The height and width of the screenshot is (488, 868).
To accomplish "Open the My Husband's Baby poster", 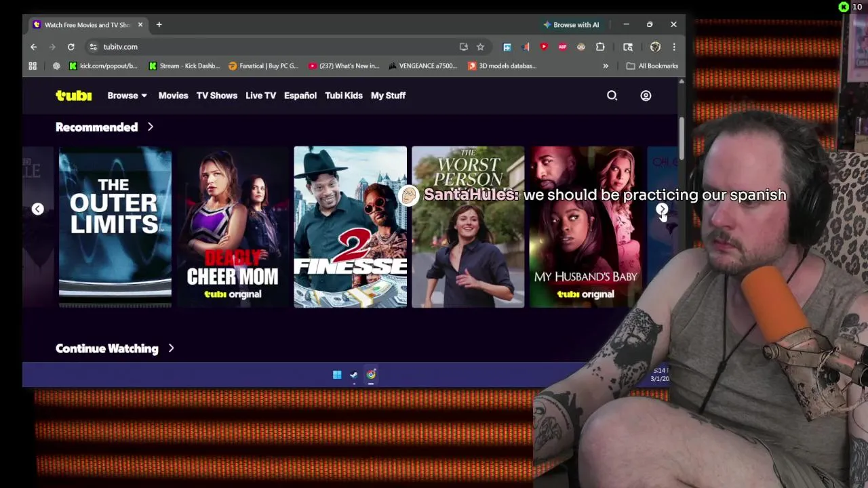I will click(x=585, y=227).
